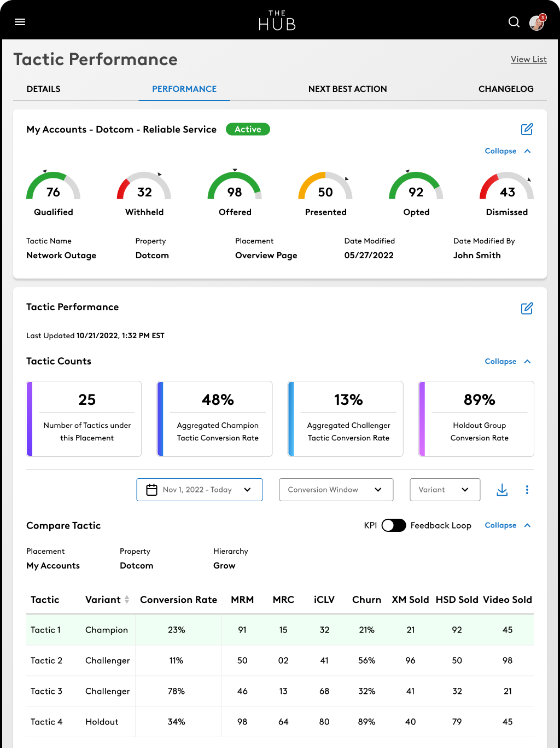
Task: Check the Qualified gauge showing 76
Action: coord(53,192)
